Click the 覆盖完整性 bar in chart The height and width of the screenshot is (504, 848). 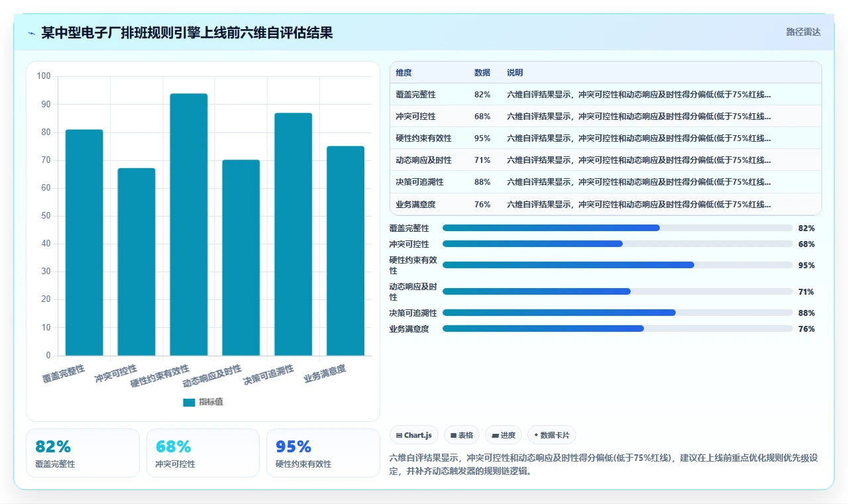coord(84,242)
